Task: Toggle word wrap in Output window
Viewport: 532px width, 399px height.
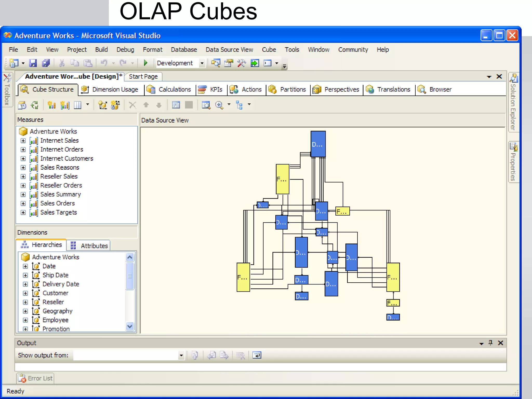Action: point(257,355)
